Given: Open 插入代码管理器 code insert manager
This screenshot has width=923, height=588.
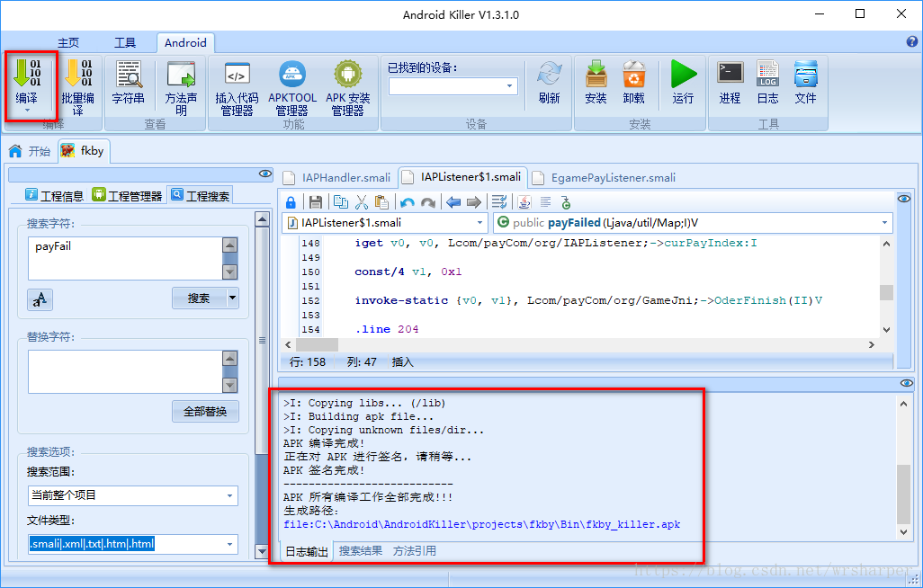Looking at the screenshot, I should [237, 88].
